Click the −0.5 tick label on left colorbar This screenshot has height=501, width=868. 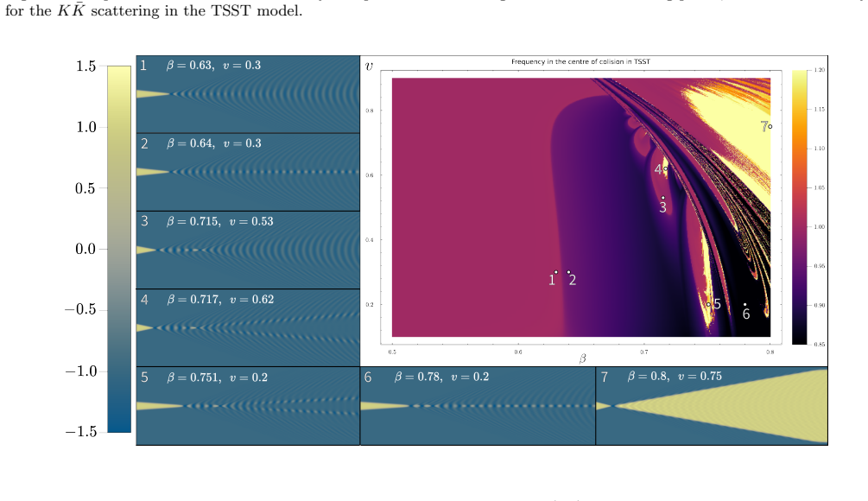(x=81, y=309)
